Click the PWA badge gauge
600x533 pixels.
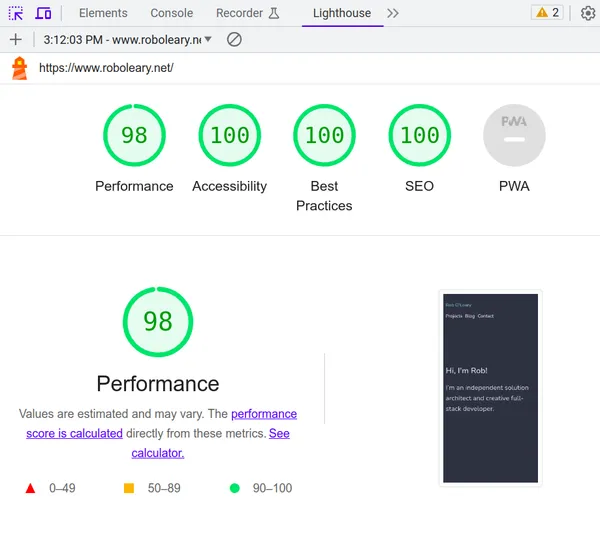[x=514, y=135]
